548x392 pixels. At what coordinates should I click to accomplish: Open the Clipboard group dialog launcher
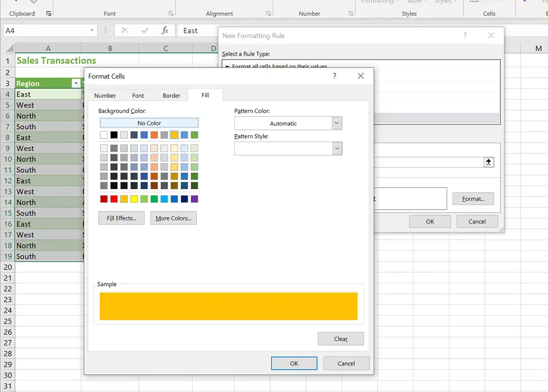tap(49, 14)
